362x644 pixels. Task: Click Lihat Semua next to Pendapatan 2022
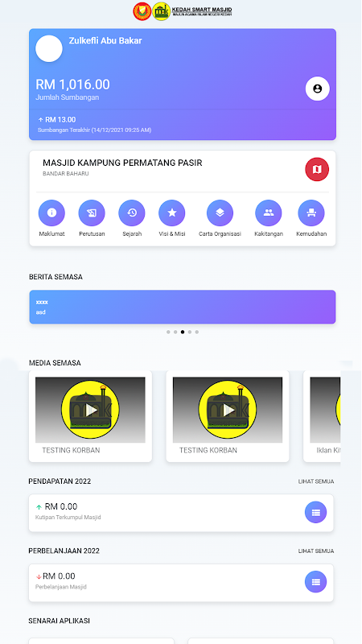tap(316, 481)
